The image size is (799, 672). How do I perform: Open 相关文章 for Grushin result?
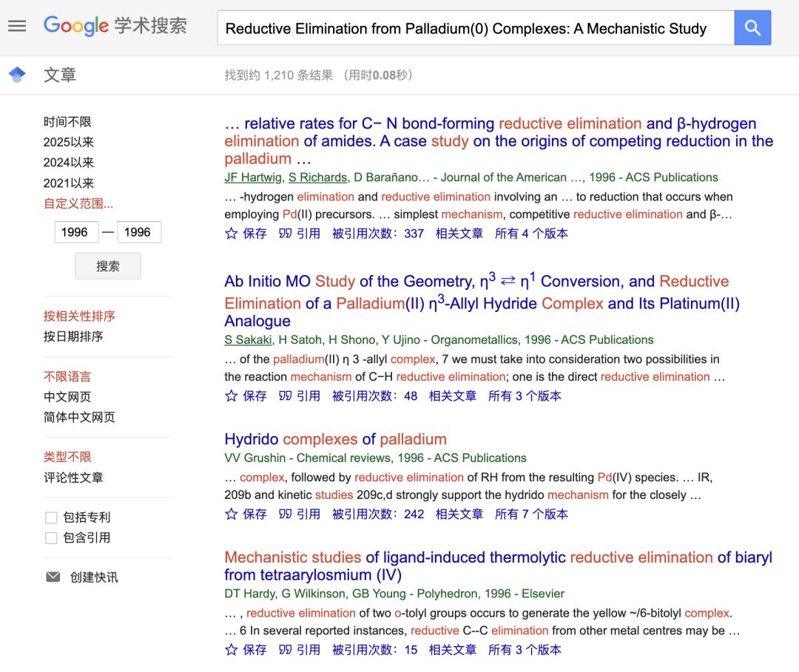point(459,515)
